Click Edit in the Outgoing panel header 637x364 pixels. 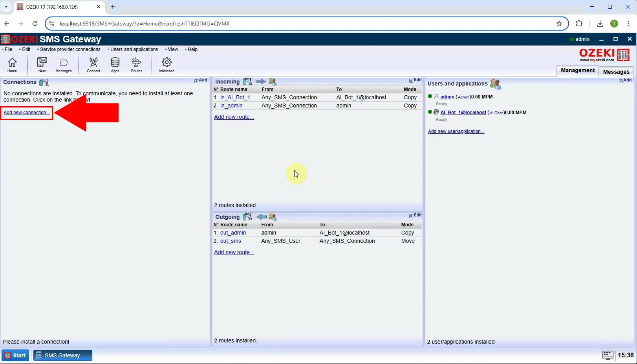(416, 215)
